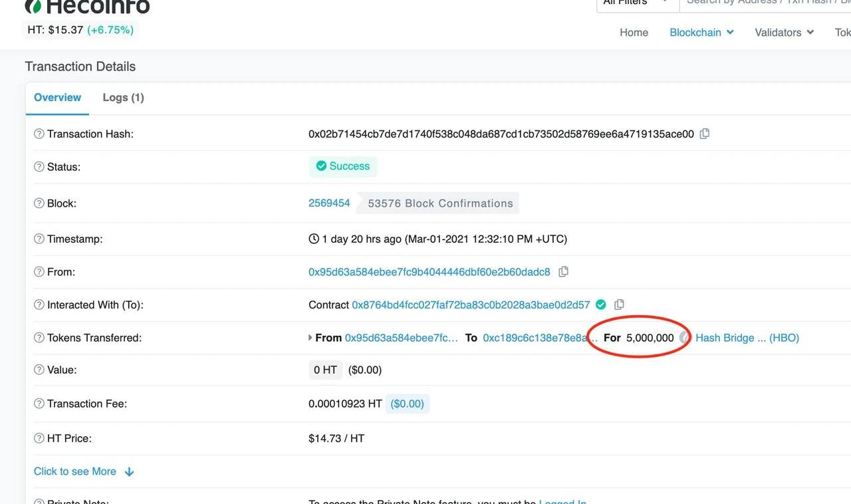Copy the contract address icon

(x=619, y=305)
